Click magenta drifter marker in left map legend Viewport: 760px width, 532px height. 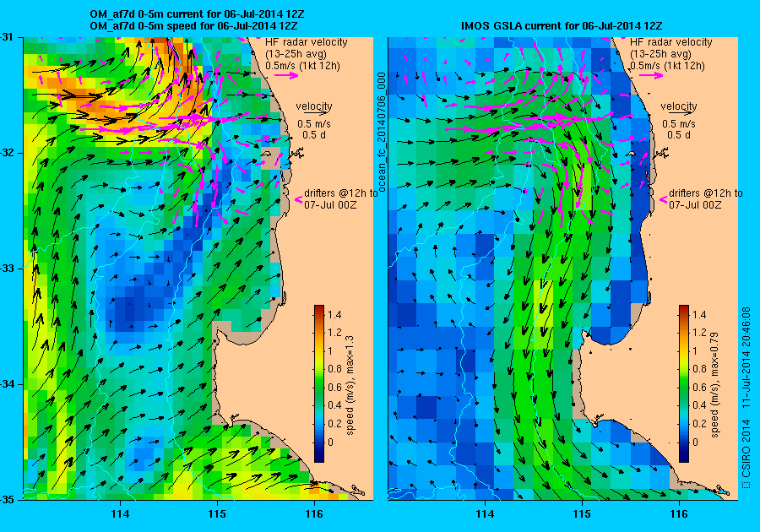[299, 199]
